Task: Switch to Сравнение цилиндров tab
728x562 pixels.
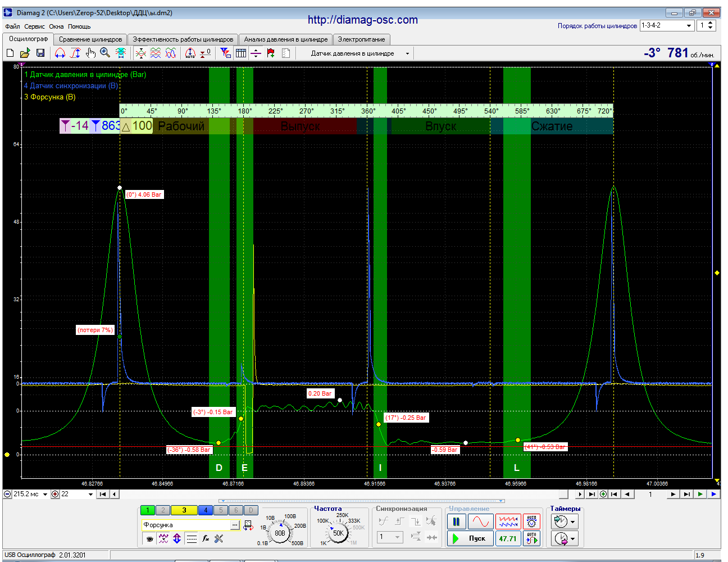Action: 90,39
